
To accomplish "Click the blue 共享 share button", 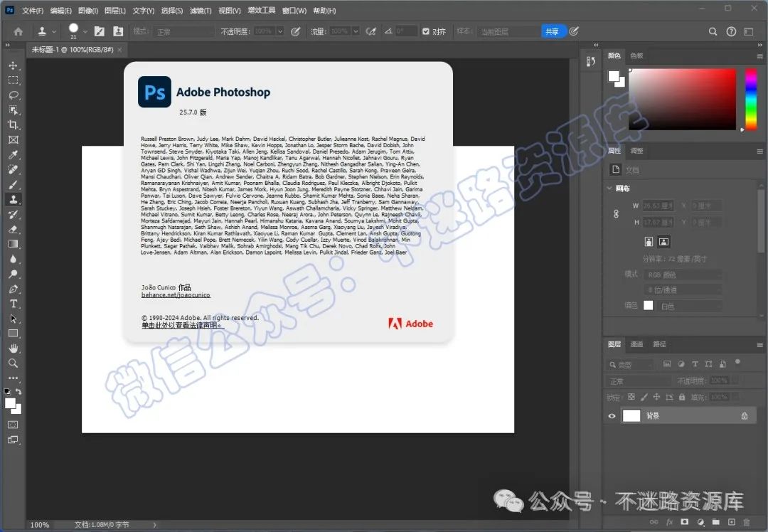I will click(x=553, y=31).
